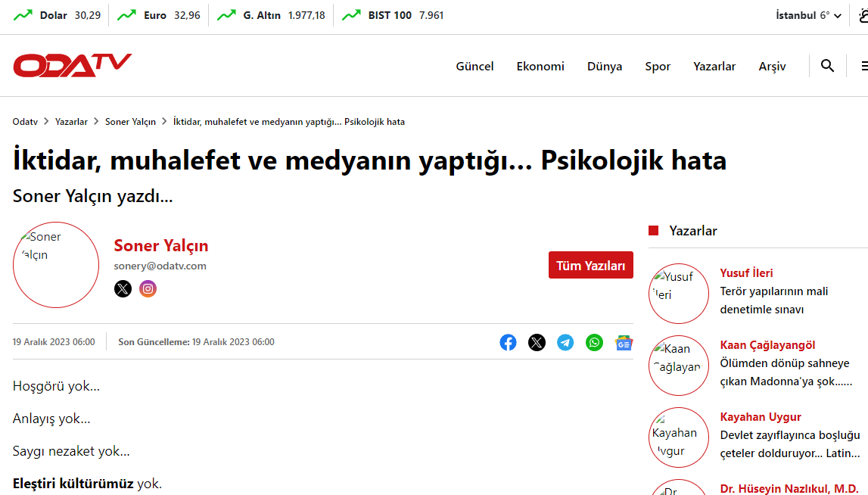Select Yazarlar in the navigation bar
The width and height of the screenshot is (868, 495).
tap(714, 67)
